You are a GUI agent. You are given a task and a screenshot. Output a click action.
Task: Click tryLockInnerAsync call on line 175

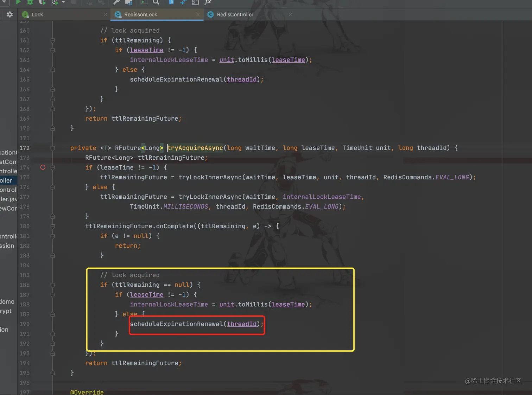[210, 177]
